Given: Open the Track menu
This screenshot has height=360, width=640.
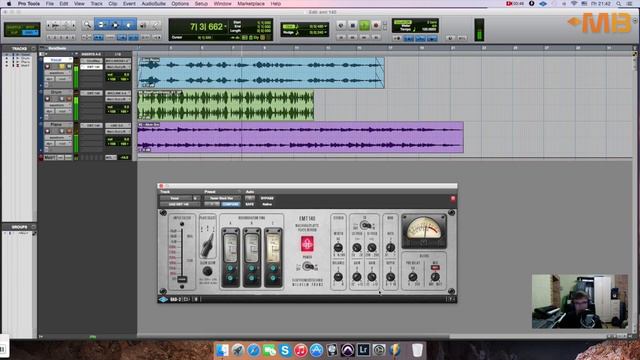Looking at the screenshot, I should tap(96, 4).
